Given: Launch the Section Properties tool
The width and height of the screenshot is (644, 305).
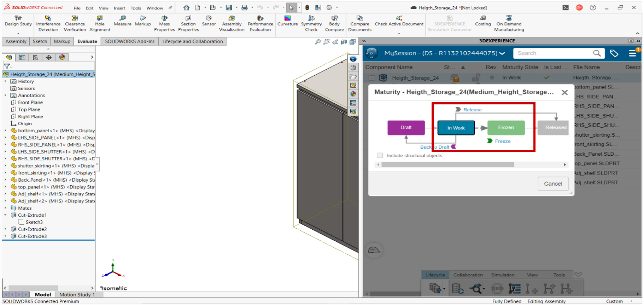Looking at the screenshot, I should tap(188, 23).
